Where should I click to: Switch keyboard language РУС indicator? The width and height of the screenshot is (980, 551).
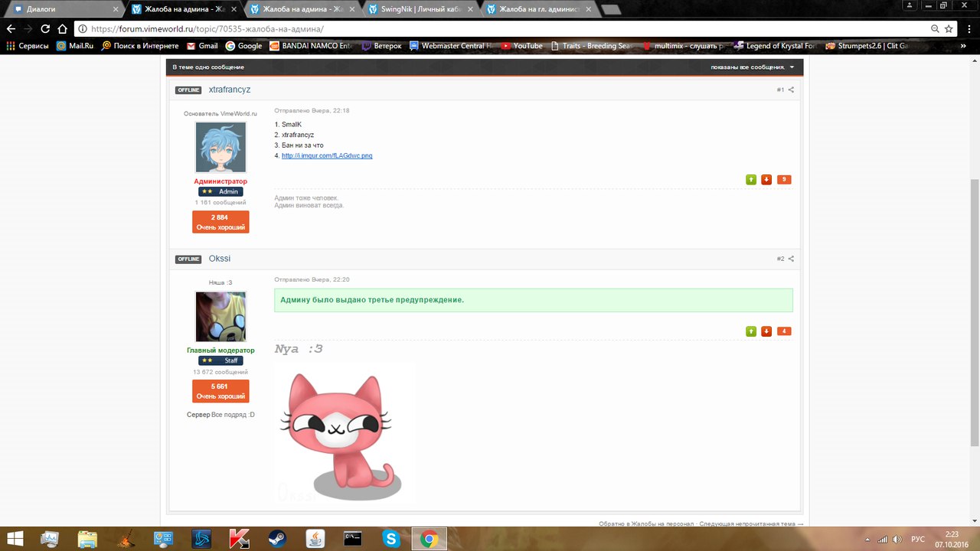[x=917, y=540]
